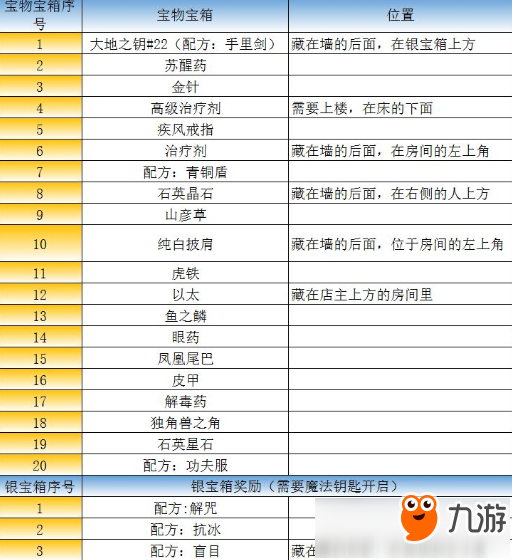The image size is (512, 560).
Task: Select the number '13' index cell
Action: 41,316
